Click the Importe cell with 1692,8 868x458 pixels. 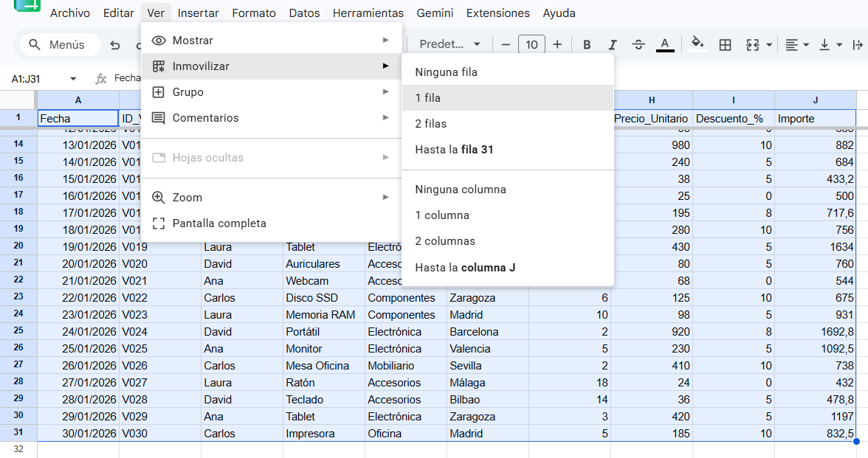[x=816, y=332]
